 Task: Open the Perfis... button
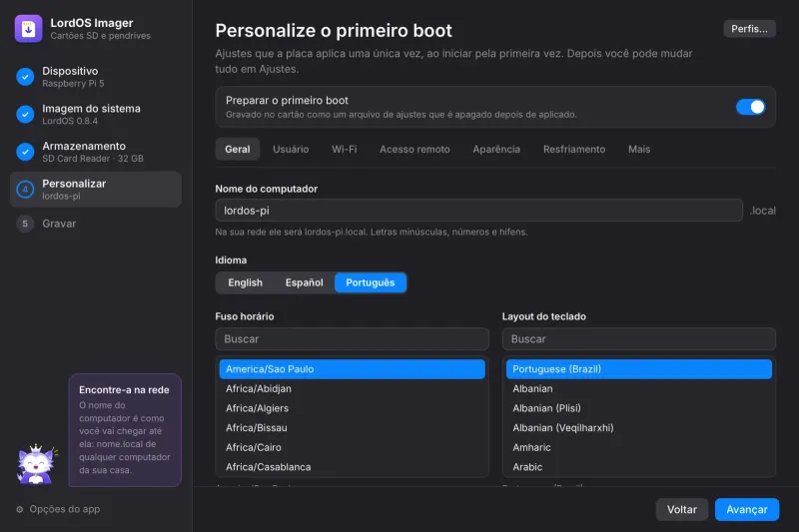coord(750,29)
